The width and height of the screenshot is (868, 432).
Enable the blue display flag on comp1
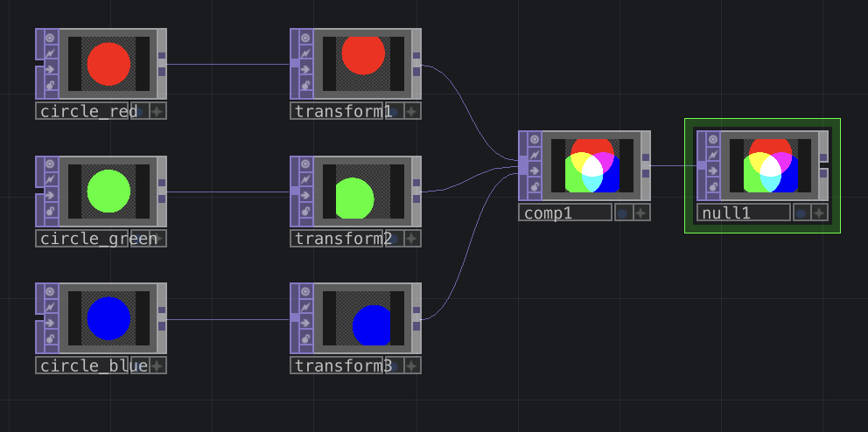[623, 213]
